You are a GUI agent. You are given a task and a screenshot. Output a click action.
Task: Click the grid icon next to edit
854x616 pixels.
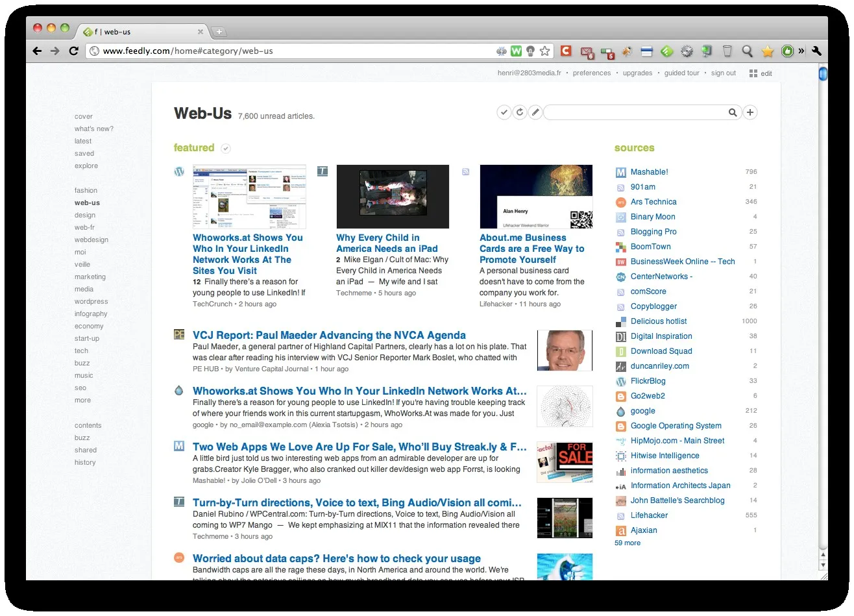point(753,73)
